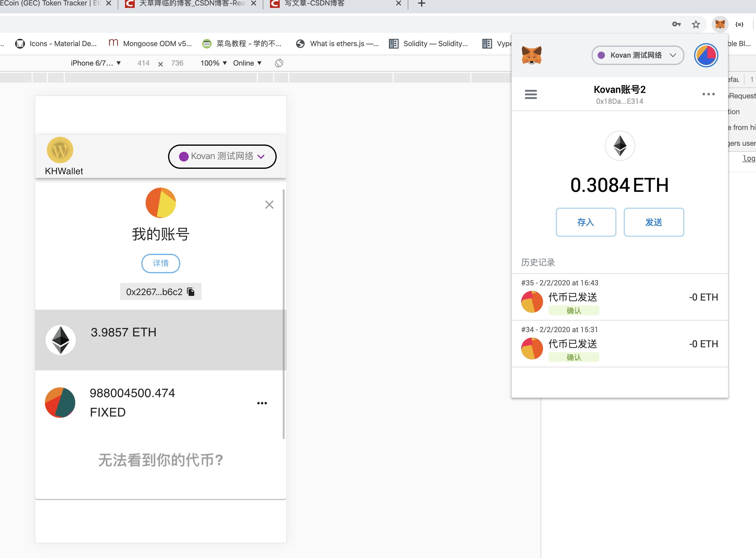This screenshot has width=756, height=558.
Task: Open Kovan账号2 three-dot account options
Action: 708,94
